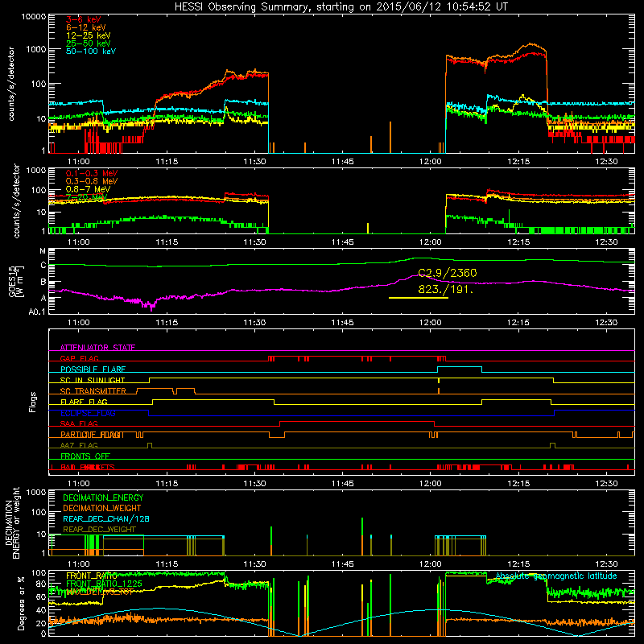Click the BAD PACKETS flag label
The height and width of the screenshot is (644, 644).
(x=88, y=467)
